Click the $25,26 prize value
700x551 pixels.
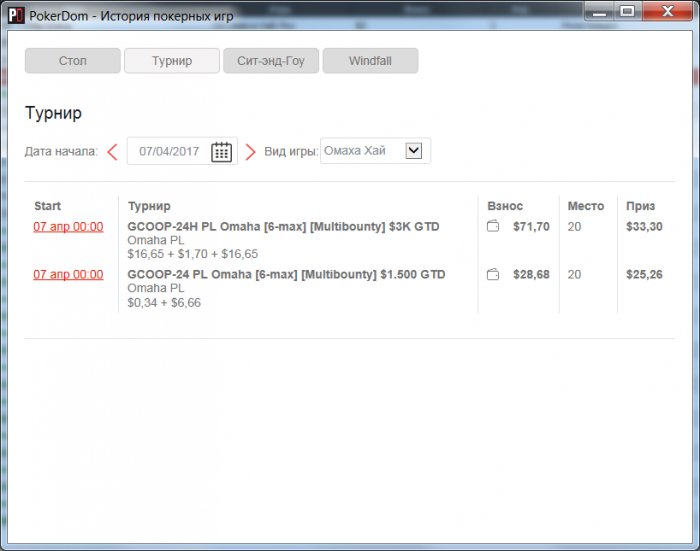(x=644, y=274)
